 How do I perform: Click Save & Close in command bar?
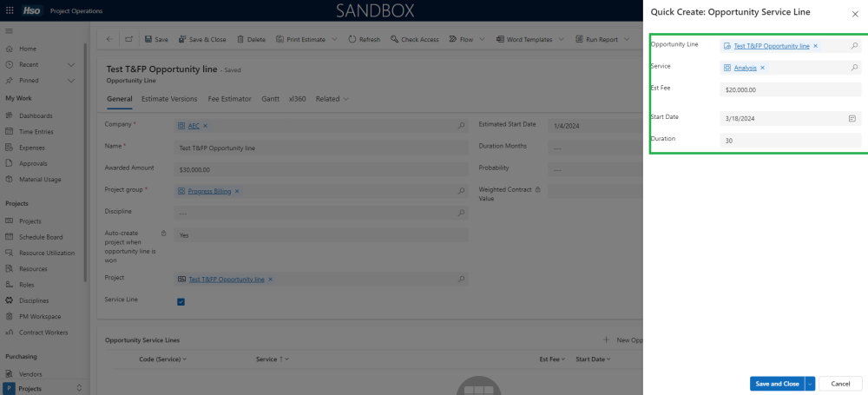[x=202, y=39]
